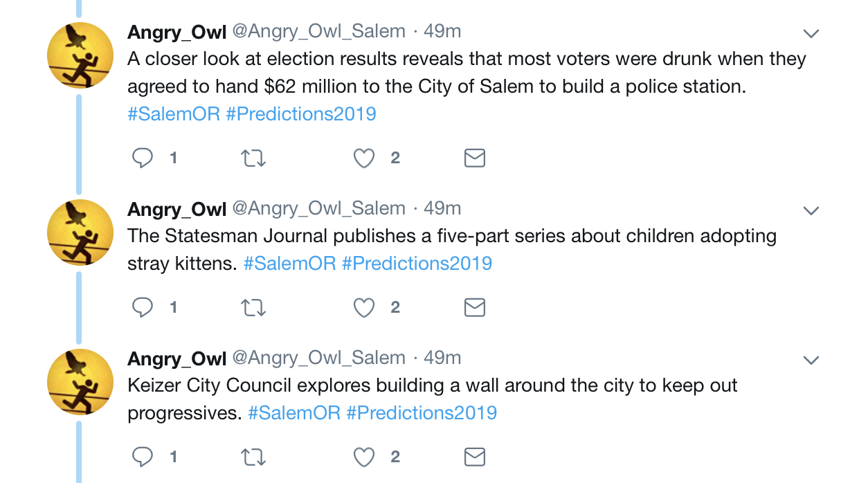Screen dimensions: 868x483
Task: Open the 49m timestamp on Keizer tweet
Action: [442, 358]
